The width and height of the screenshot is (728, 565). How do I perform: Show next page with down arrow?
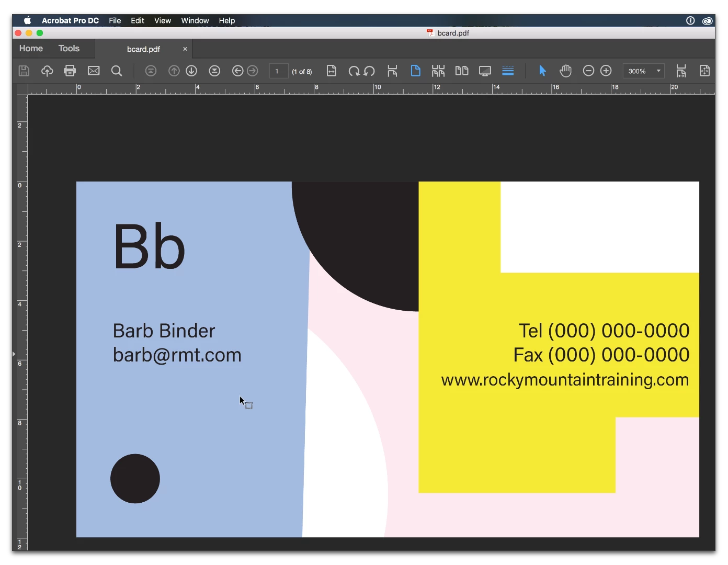[x=191, y=71]
